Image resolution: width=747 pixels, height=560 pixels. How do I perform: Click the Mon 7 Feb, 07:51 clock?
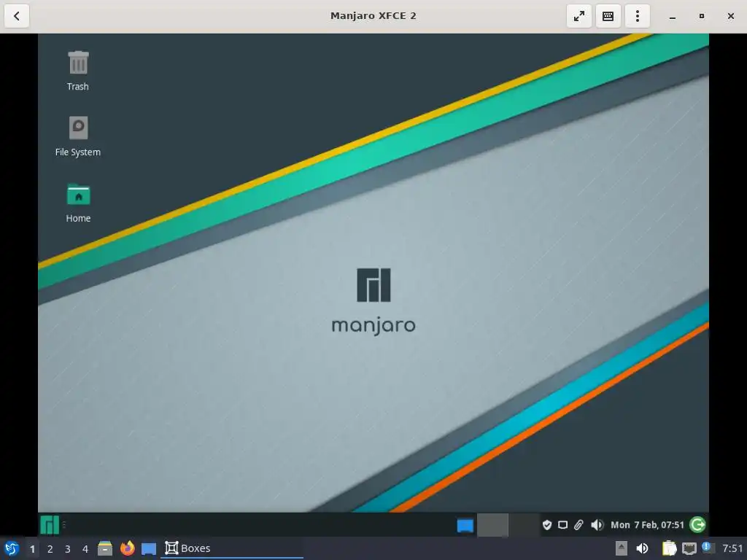pyautogui.click(x=647, y=525)
